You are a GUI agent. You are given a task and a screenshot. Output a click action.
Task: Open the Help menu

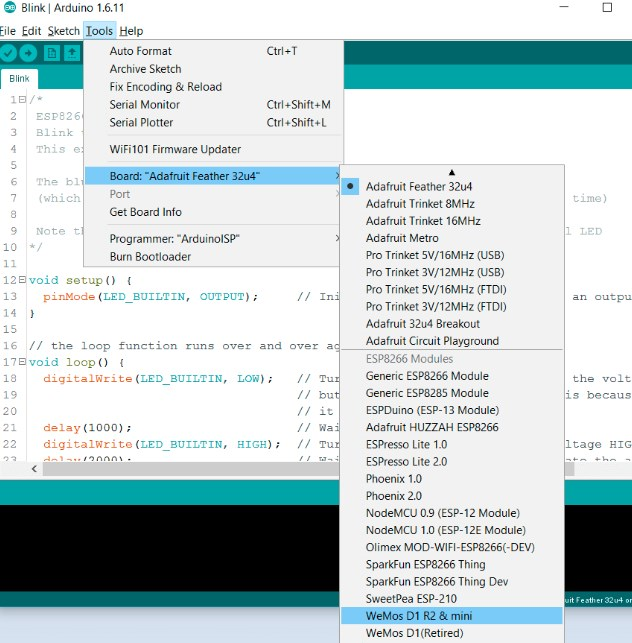131,31
